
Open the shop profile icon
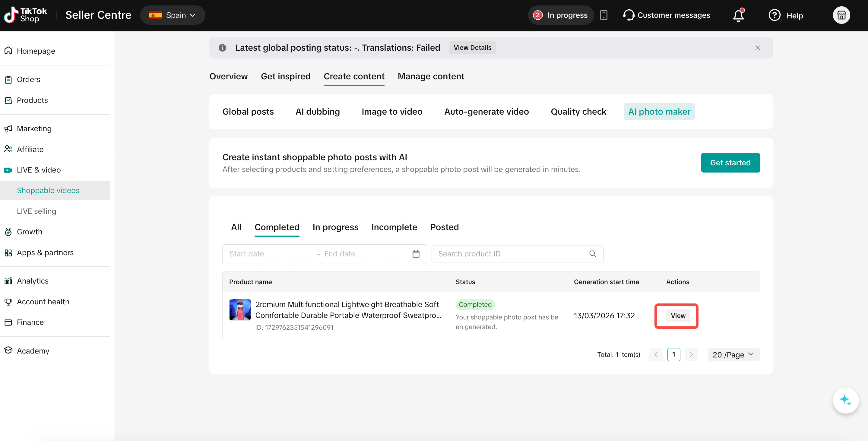841,15
